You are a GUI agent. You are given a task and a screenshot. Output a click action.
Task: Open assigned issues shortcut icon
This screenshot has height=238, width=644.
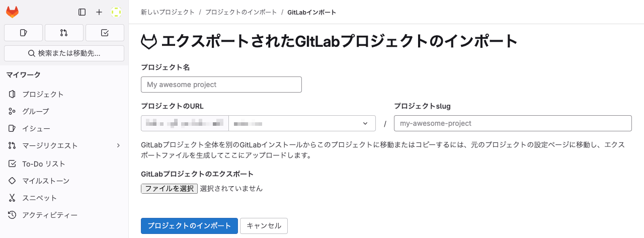point(23,33)
